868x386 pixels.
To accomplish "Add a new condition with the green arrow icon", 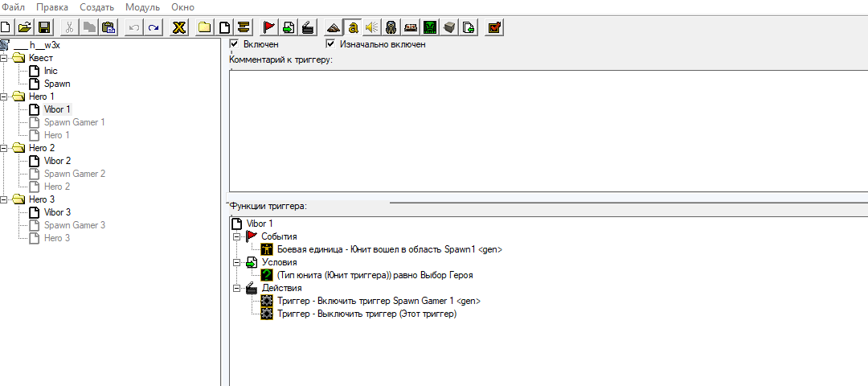I will click(288, 27).
